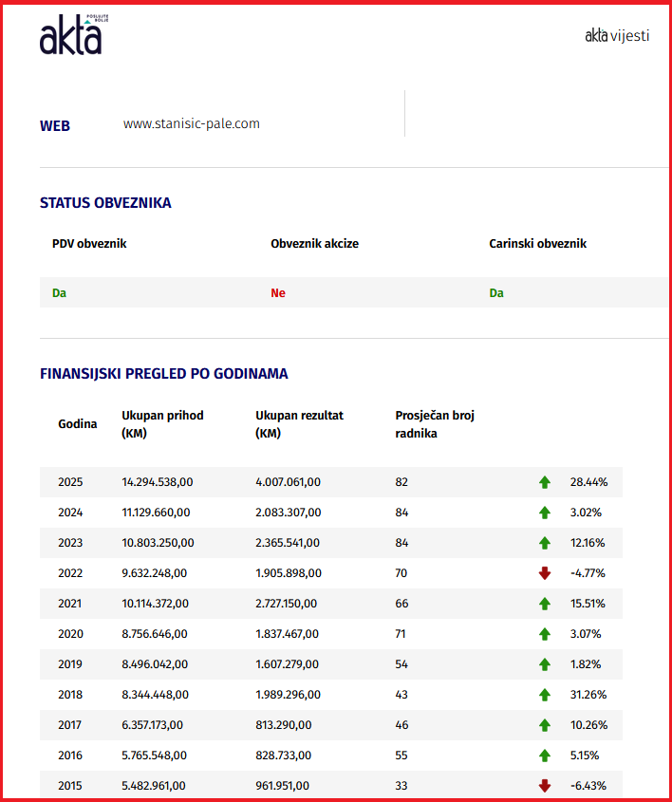Open the akta vijesti link
Image resolution: width=672 pixels, height=802 pixels.
[617, 36]
